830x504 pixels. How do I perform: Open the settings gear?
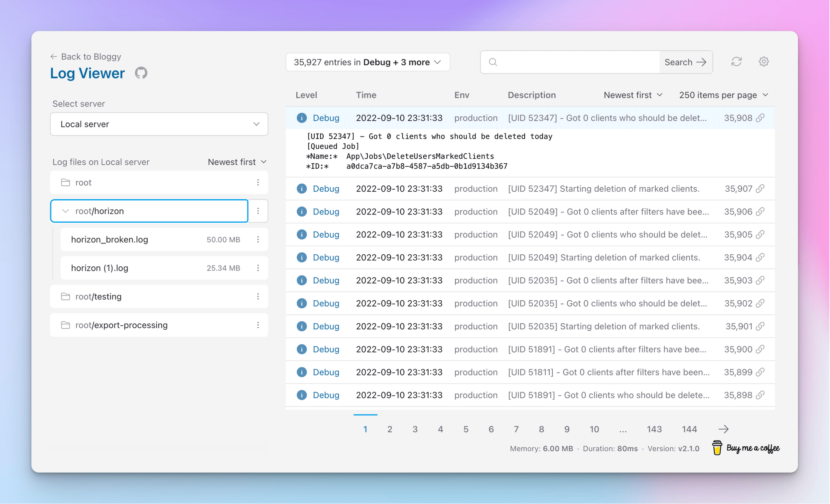pyautogui.click(x=764, y=62)
